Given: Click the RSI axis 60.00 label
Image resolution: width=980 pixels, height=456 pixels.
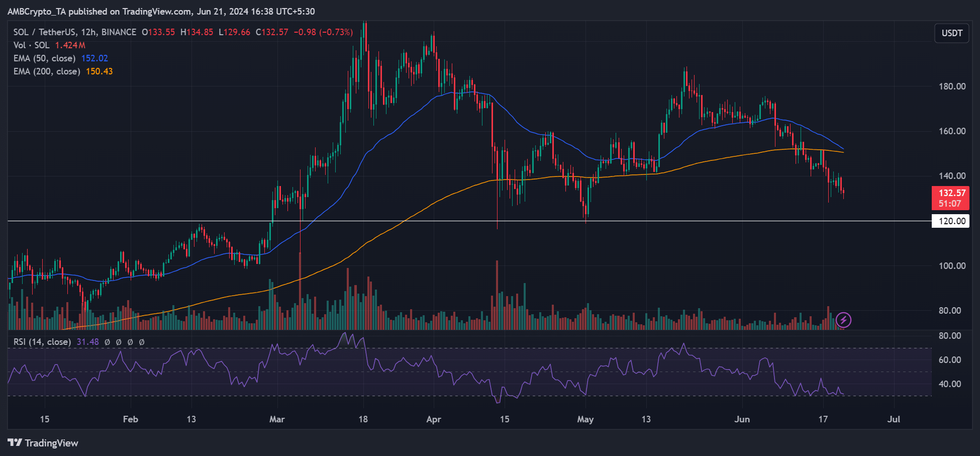Looking at the screenshot, I should [x=950, y=360].
